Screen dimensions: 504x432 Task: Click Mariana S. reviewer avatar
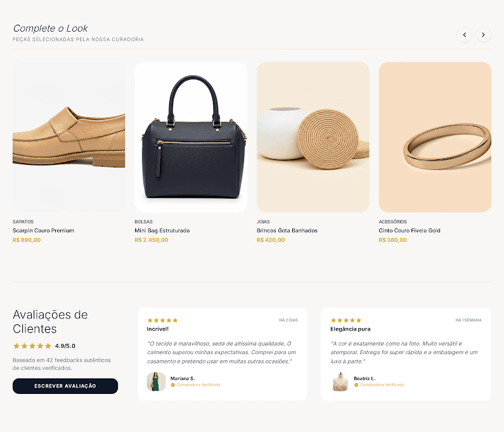[x=156, y=382]
